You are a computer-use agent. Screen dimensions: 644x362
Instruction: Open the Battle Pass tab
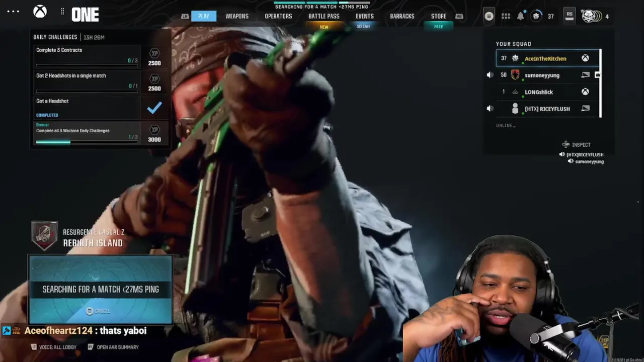tap(324, 16)
